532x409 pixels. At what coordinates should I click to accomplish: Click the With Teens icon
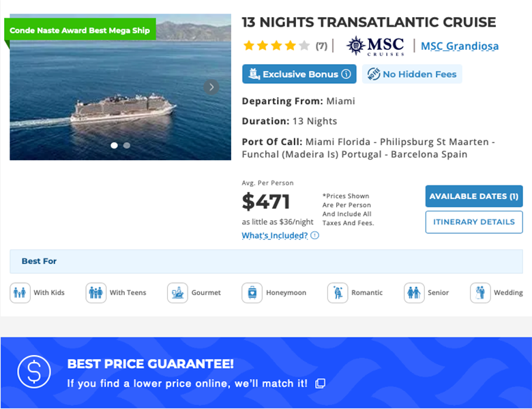tap(96, 292)
